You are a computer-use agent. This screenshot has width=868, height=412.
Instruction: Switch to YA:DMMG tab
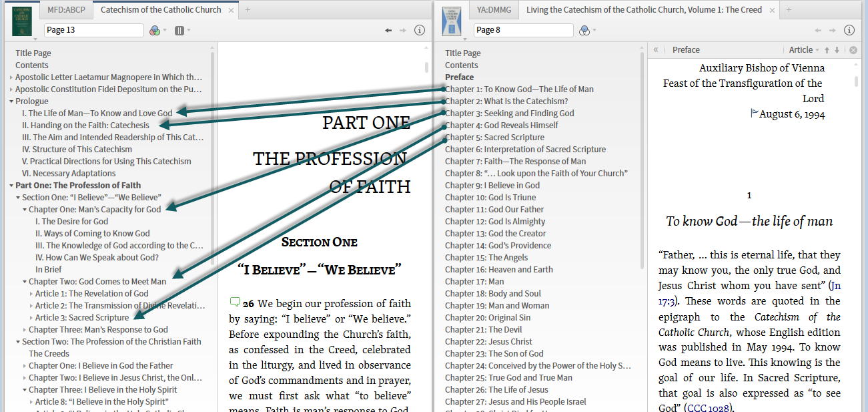[495, 10]
